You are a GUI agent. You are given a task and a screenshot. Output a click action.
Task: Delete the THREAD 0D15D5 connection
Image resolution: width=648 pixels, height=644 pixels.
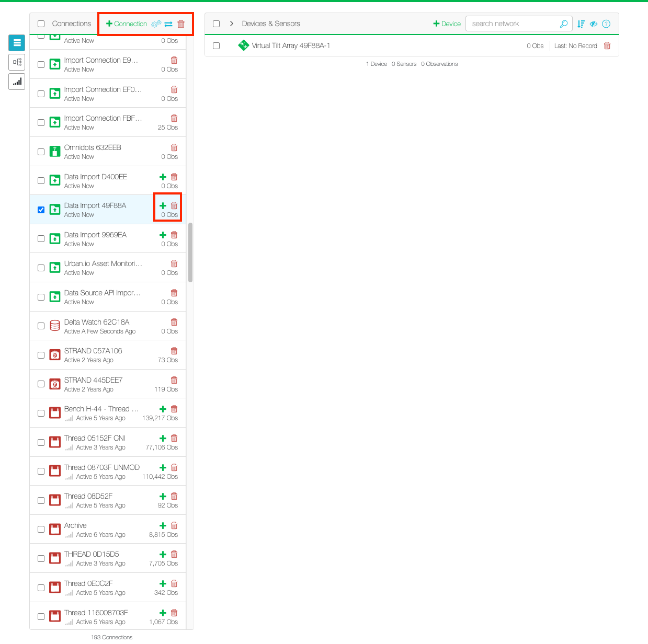point(174,554)
